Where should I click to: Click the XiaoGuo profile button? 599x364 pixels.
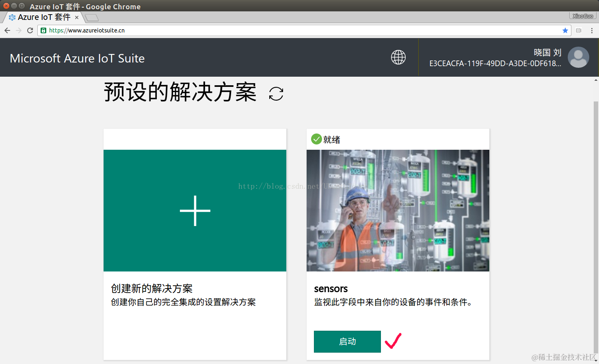point(583,16)
